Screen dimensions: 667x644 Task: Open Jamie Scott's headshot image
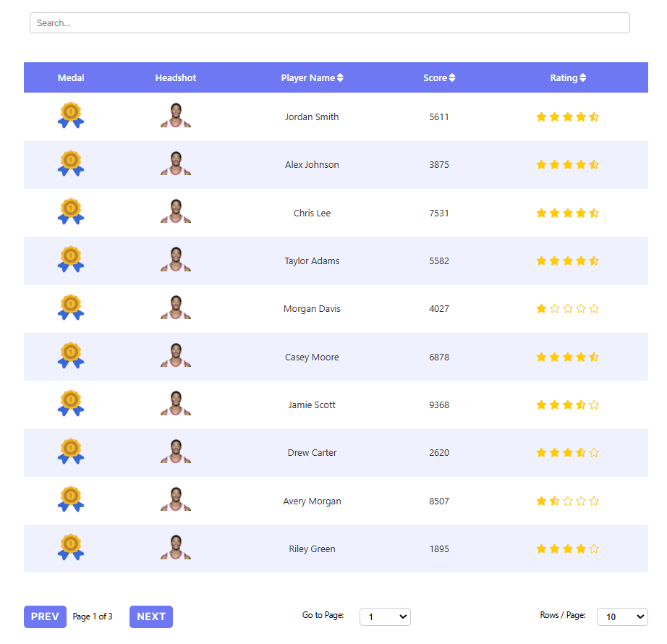pos(176,403)
